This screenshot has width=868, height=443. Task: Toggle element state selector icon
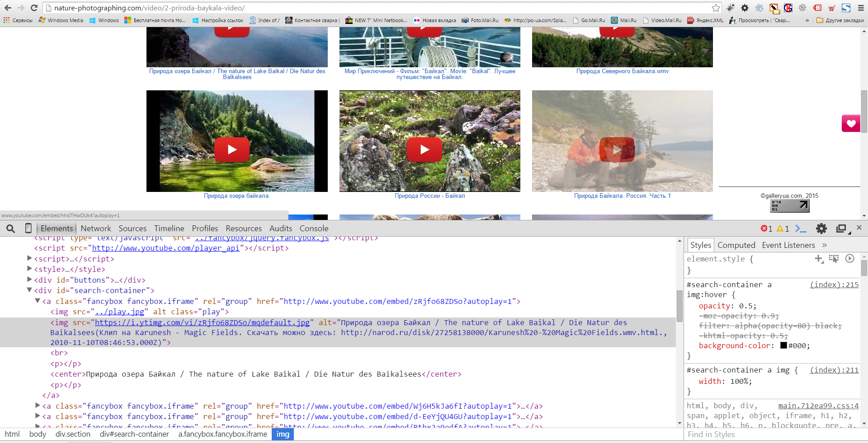click(x=834, y=259)
